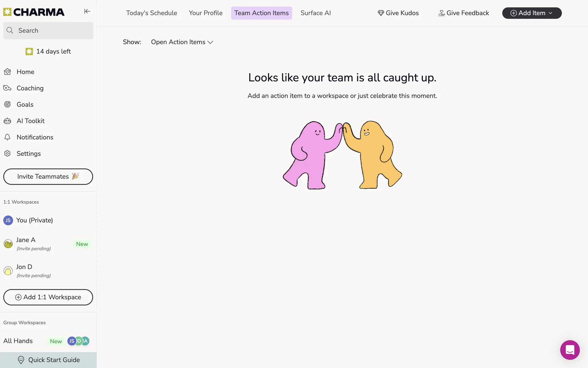Click the Coaching whistle icon

[7, 88]
